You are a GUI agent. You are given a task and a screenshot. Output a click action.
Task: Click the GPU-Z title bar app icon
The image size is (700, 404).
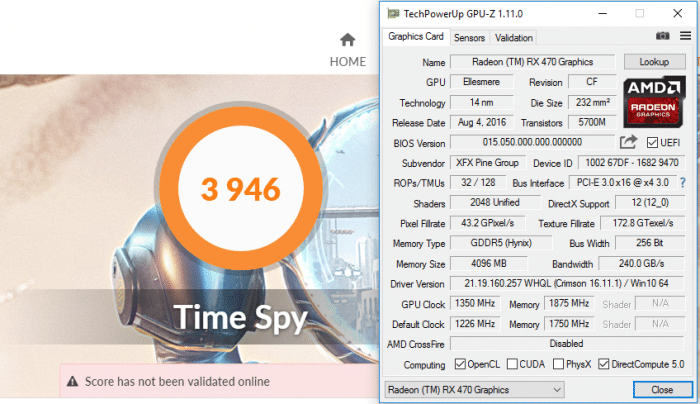(x=393, y=14)
